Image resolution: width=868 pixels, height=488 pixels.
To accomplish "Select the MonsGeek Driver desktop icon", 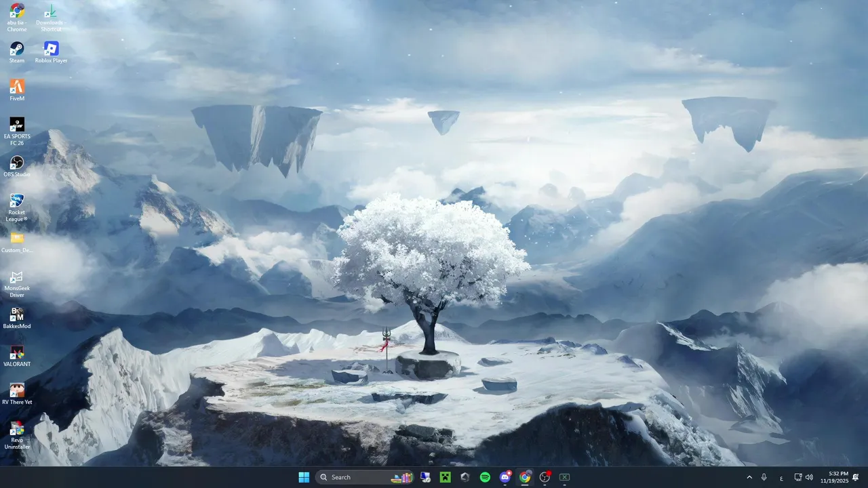I will point(17,284).
